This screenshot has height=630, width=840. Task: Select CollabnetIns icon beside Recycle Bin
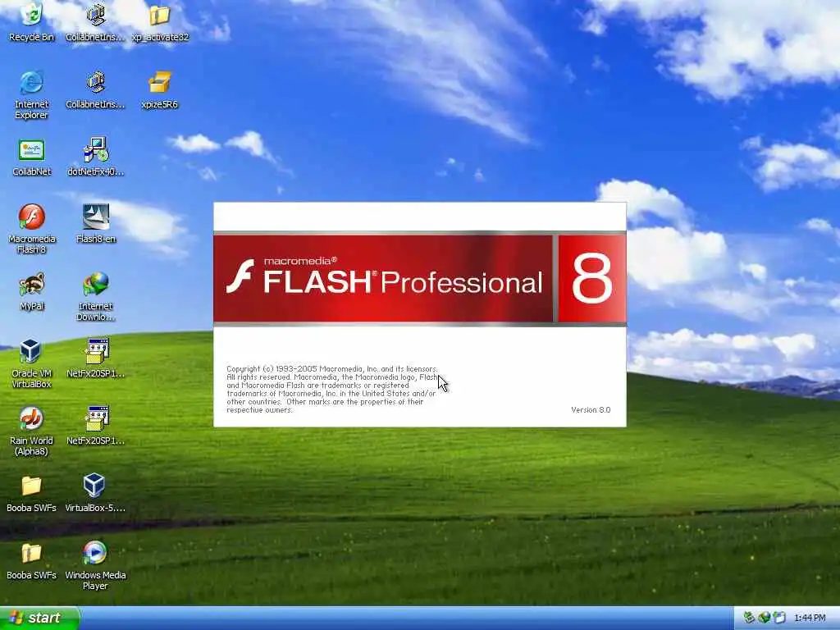click(x=95, y=22)
